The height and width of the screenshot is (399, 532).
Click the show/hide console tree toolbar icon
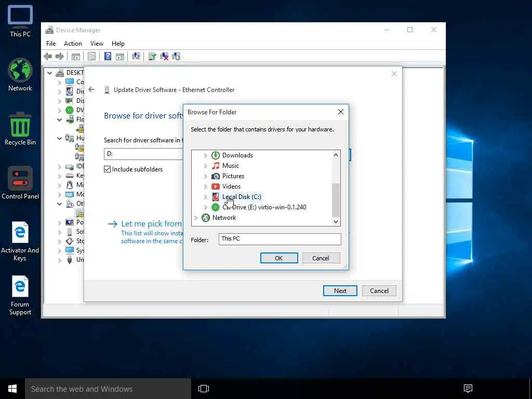[x=76, y=56]
